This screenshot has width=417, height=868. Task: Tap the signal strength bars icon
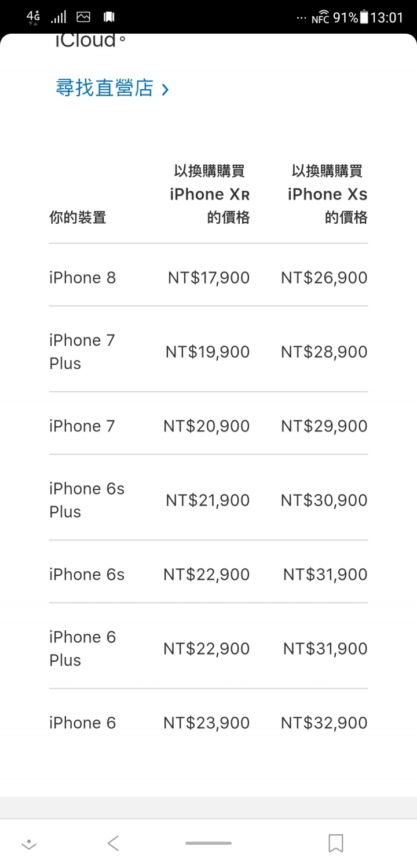[58, 17]
